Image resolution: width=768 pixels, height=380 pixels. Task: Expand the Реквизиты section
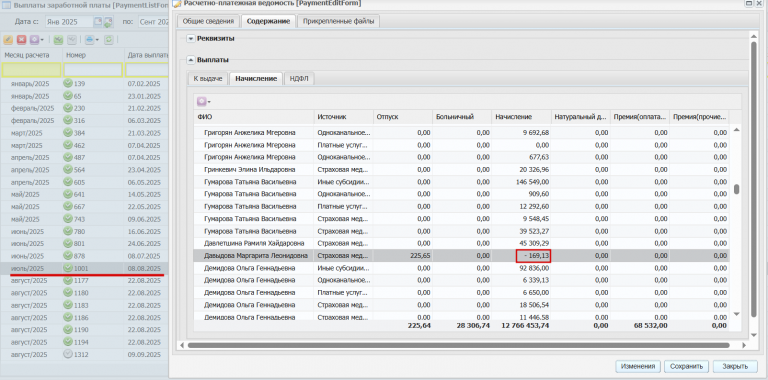(x=191, y=39)
